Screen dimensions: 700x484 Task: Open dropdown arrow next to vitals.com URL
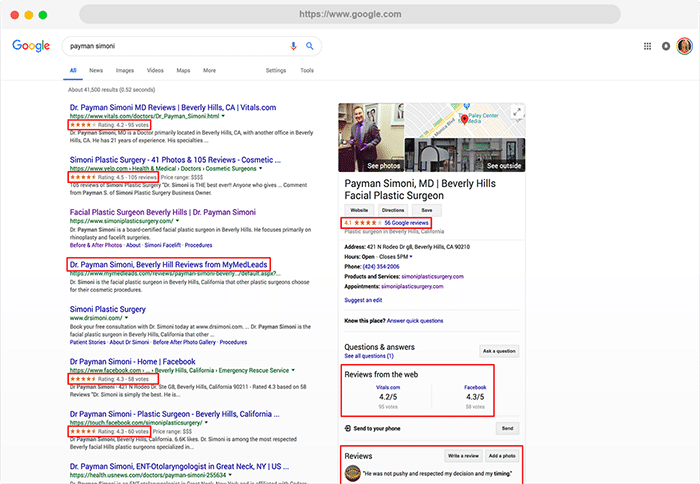[x=223, y=116]
